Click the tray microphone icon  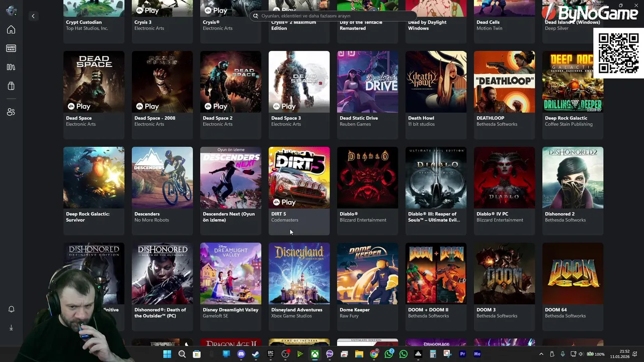(x=562, y=354)
